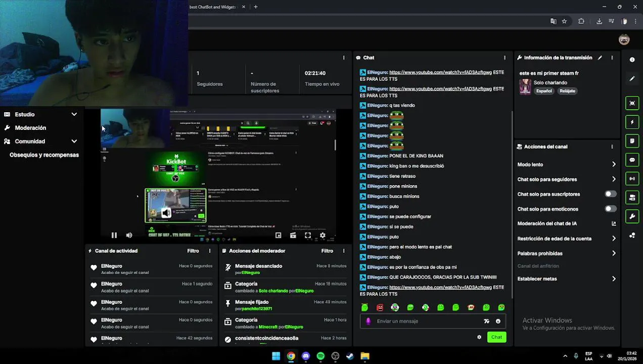643x364 pixels.
Task: Toggle the wrench panel icon in the sidebar
Action: click(632, 216)
